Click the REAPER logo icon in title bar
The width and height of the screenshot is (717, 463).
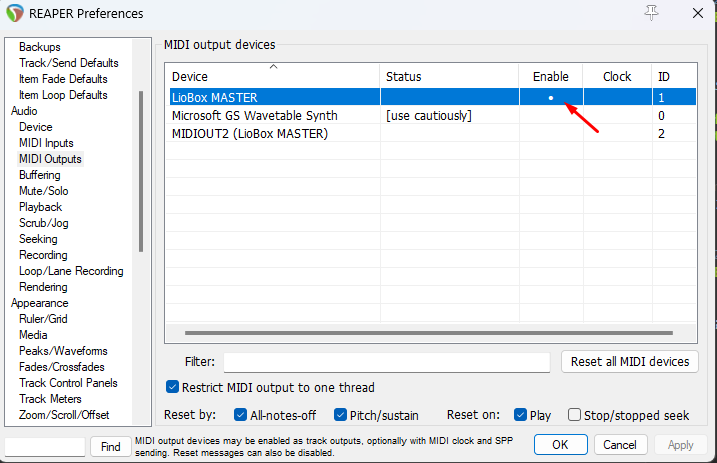[x=15, y=13]
